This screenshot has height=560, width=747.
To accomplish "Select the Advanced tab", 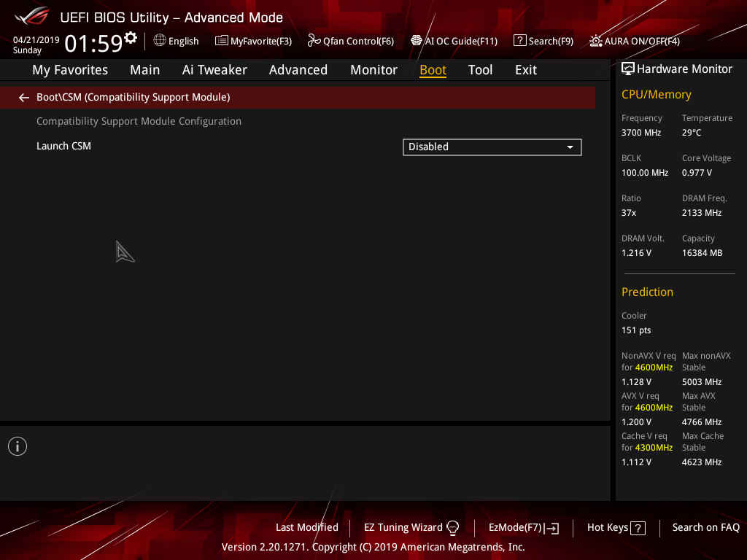I will (x=298, y=70).
